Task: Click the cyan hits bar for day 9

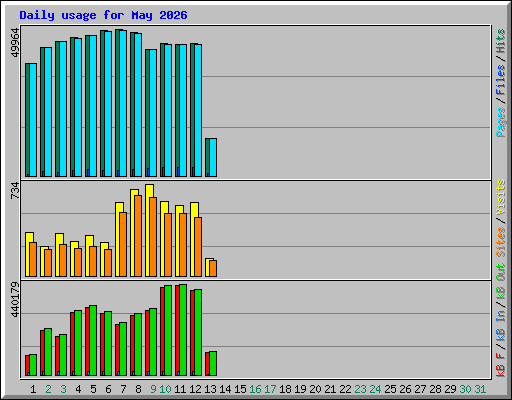Action: [x=153, y=113]
